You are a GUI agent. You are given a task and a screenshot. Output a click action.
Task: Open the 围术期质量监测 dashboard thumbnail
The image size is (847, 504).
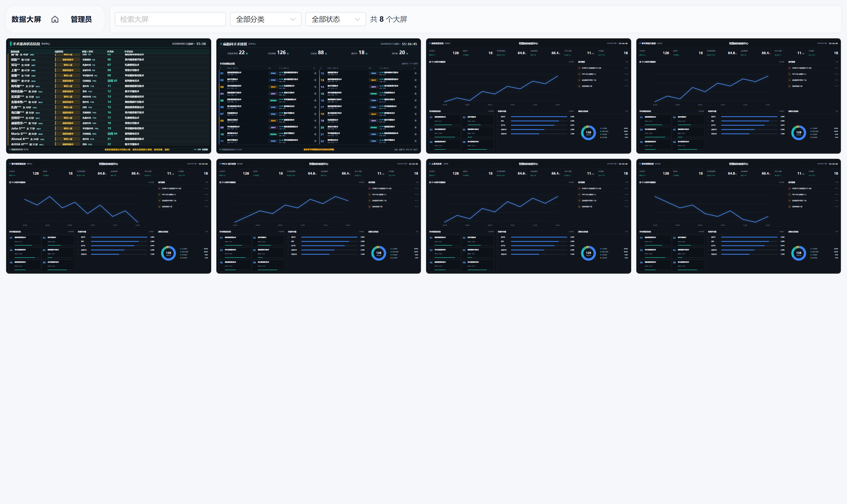point(108,216)
